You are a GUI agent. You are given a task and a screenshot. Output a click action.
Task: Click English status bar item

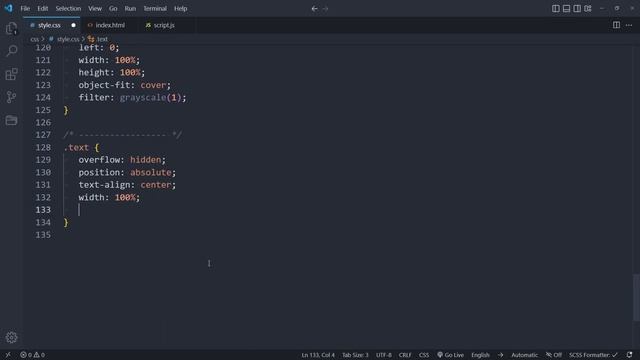[480, 355]
